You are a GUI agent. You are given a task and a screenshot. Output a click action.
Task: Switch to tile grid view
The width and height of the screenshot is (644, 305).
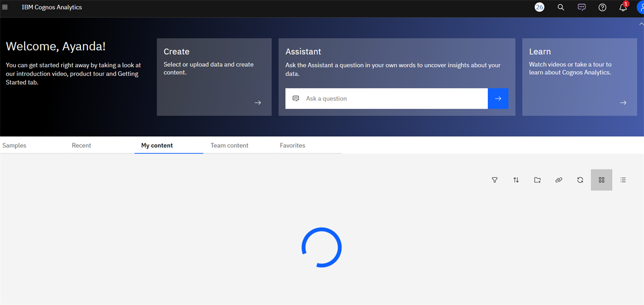(x=602, y=180)
